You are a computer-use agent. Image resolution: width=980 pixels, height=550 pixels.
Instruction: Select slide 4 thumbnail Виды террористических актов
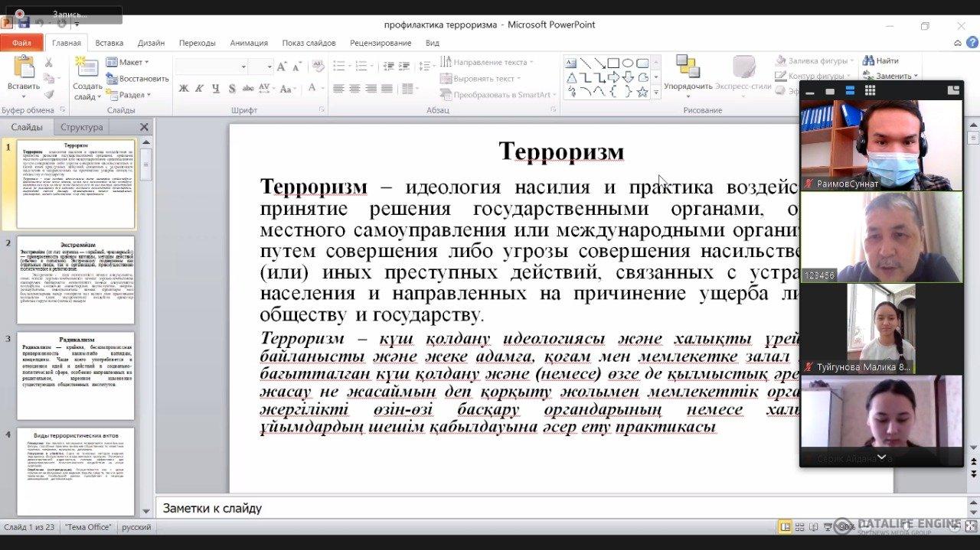pos(76,471)
